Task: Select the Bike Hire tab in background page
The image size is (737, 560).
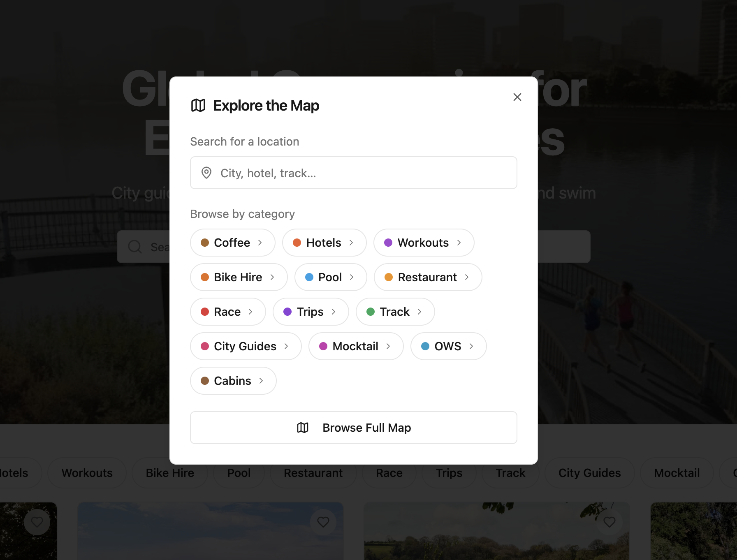Action: point(170,473)
